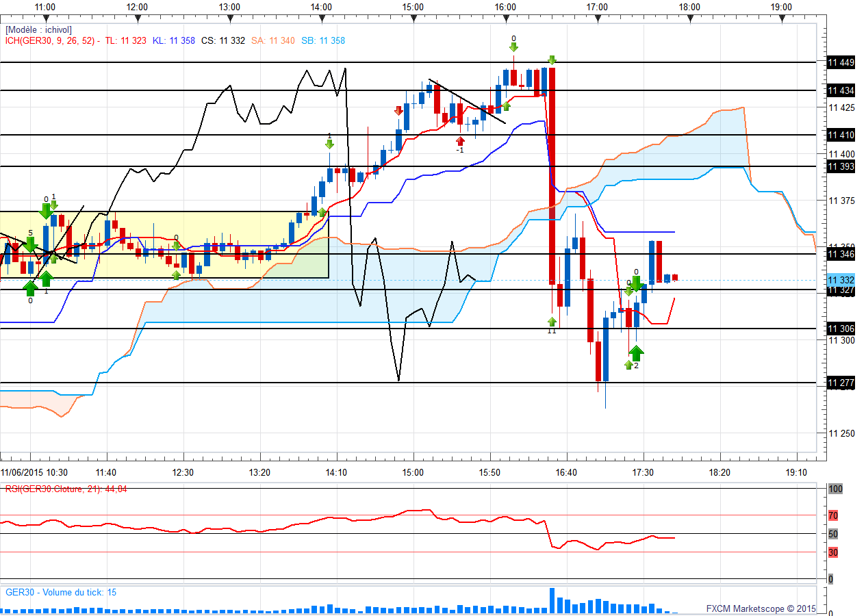Click the green up arrow labeled 11 under the big red candle
Viewport: 866px width, 616px height.
[552, 321]
